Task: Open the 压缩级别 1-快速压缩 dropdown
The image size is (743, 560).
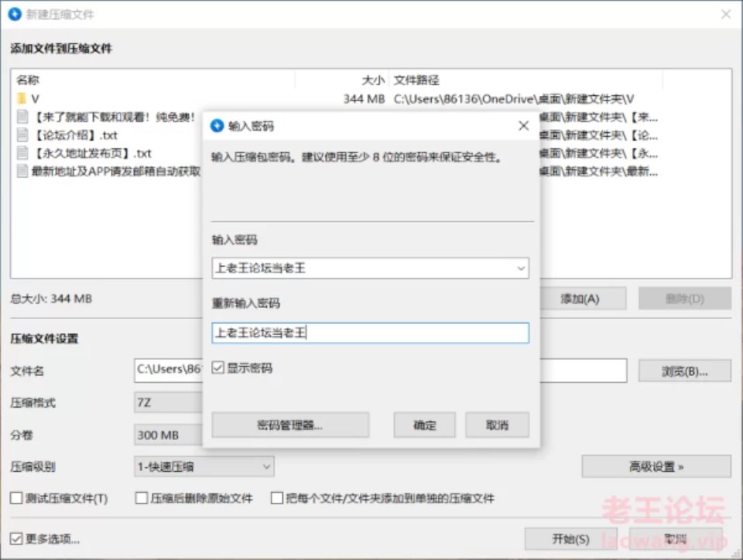Action: point(204,466)
